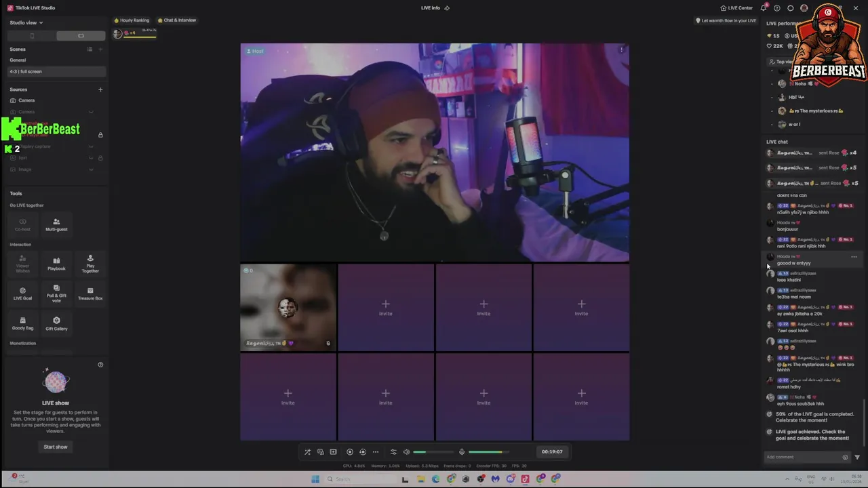
Task: Toggle lock on the text source
Action: pyautogui.click(x=100, y=158)
